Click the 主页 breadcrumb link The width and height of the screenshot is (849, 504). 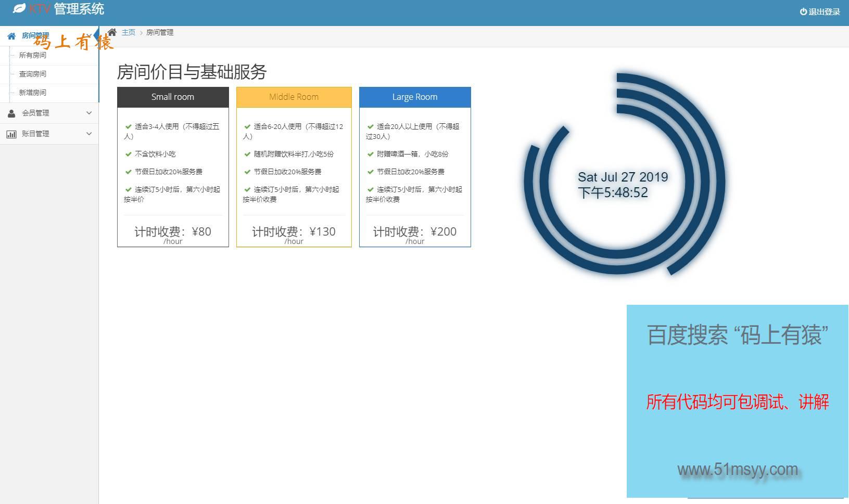(x=128, y=32)
